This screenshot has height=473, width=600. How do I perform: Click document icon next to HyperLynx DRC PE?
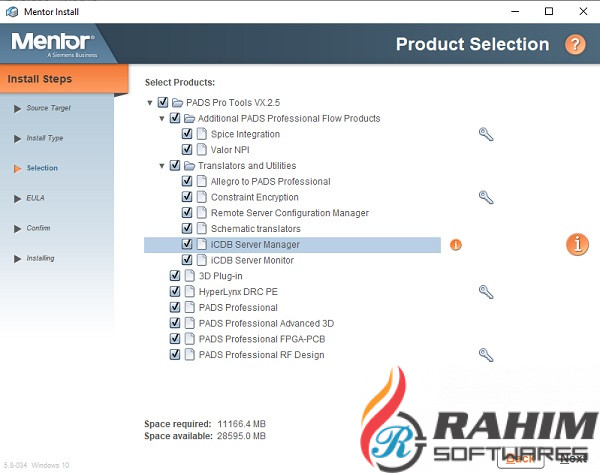tap(189, 292)
